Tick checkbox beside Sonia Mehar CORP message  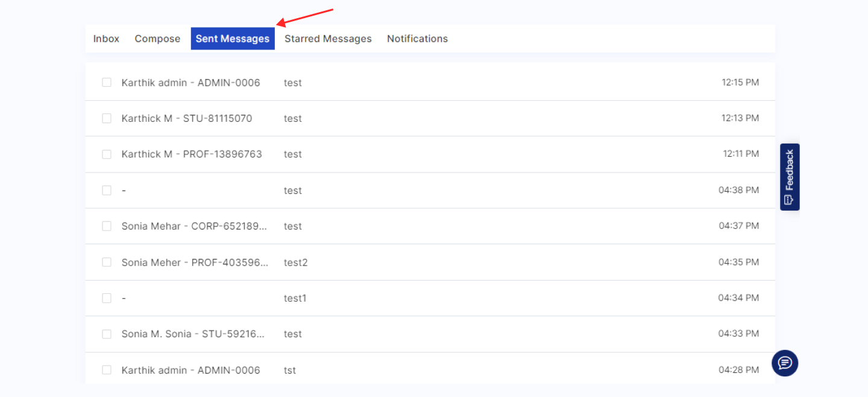click(107, 226)
